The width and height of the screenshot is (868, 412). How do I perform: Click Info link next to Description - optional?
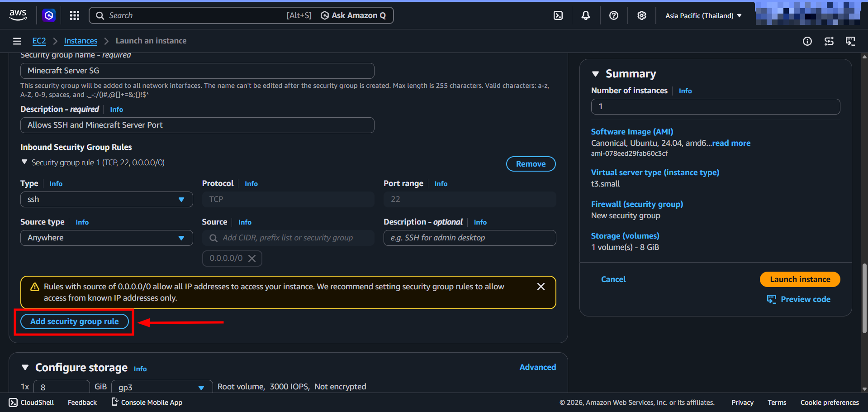[x=480, y=222]
